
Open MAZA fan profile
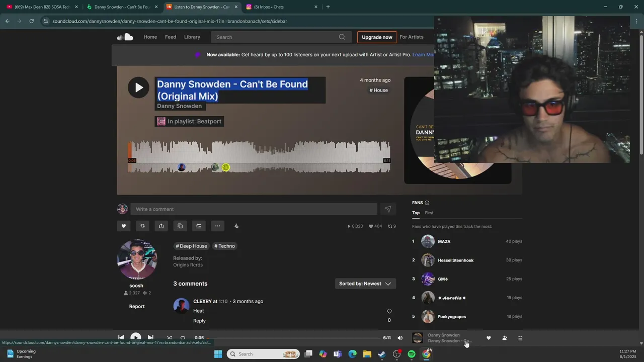(444, 241)
